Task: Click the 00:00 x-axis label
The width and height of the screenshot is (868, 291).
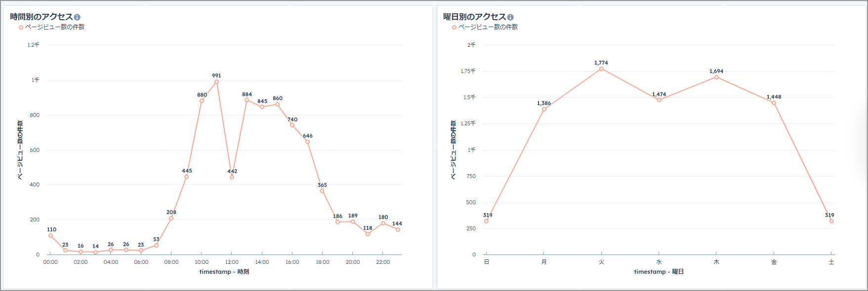Action: click(50, 262)
